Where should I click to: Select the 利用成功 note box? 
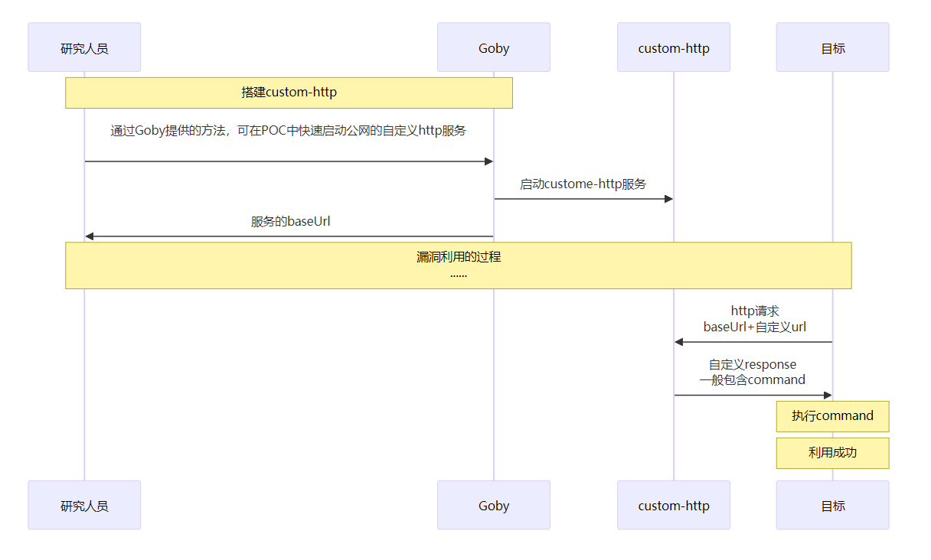point(832,453)
